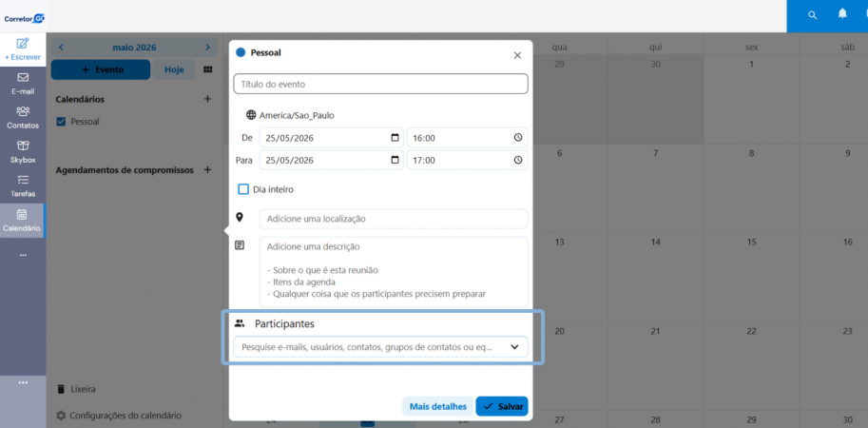Screen dimensions: 868x428
Task: Select day 8 in calendar grid
Action: pyautogui.click(x=751, y=153)
